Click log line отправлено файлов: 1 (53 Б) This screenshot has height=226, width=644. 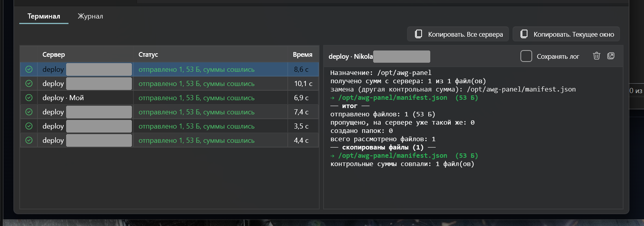(383, 114)
